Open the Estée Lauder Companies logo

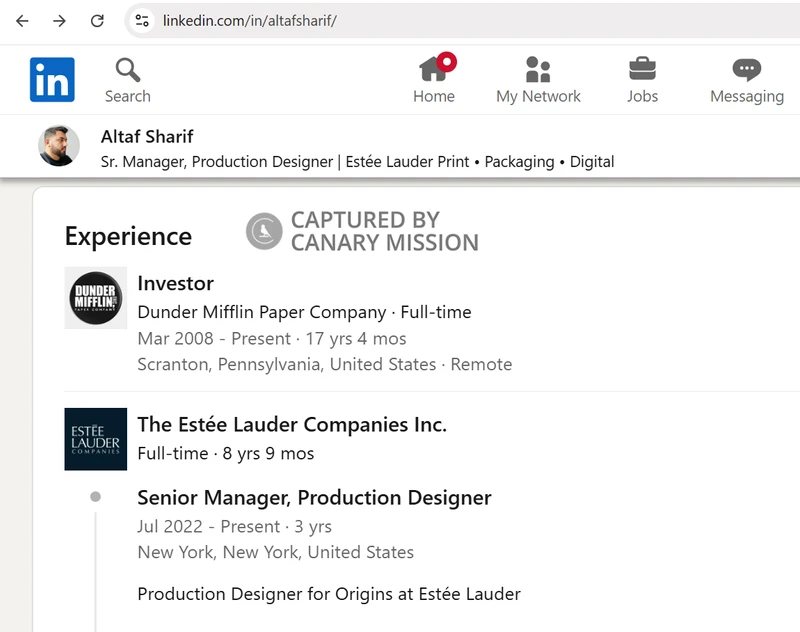click(x=95, y=439)
